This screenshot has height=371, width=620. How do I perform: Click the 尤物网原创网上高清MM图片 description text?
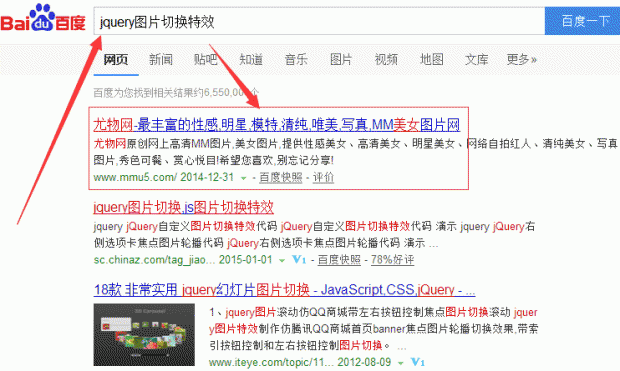[355, 152]
